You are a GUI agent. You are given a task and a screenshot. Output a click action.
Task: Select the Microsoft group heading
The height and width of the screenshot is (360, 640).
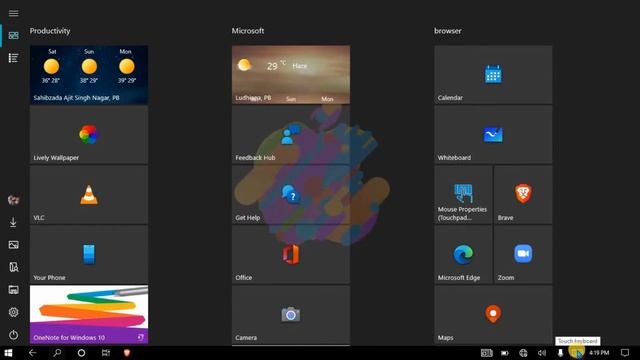click(248, 31)
